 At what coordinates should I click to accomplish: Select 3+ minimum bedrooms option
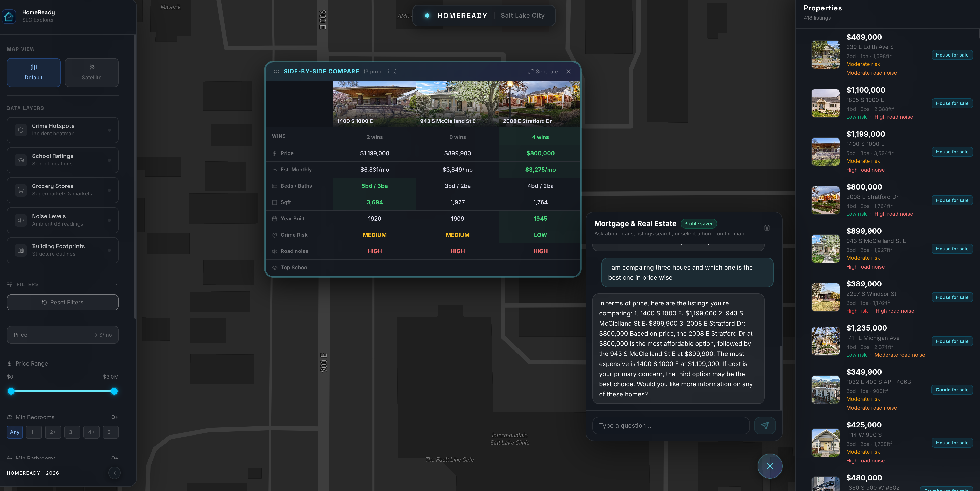72,432
